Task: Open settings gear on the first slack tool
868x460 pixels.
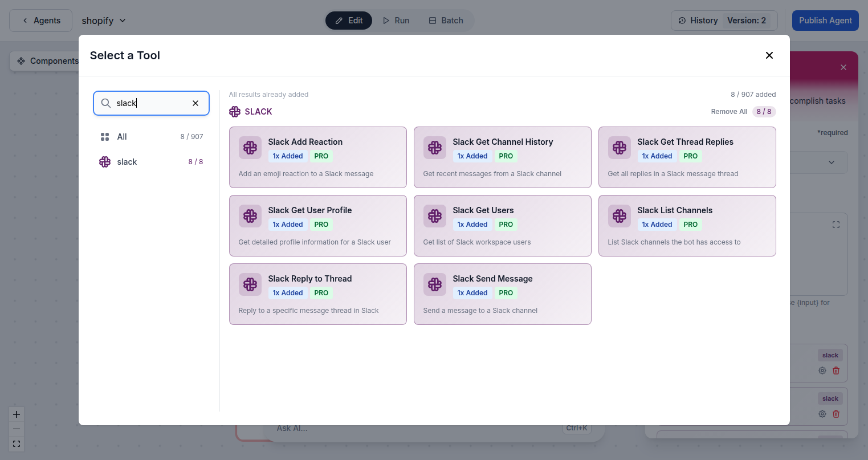Action: [x=822, y=370]
